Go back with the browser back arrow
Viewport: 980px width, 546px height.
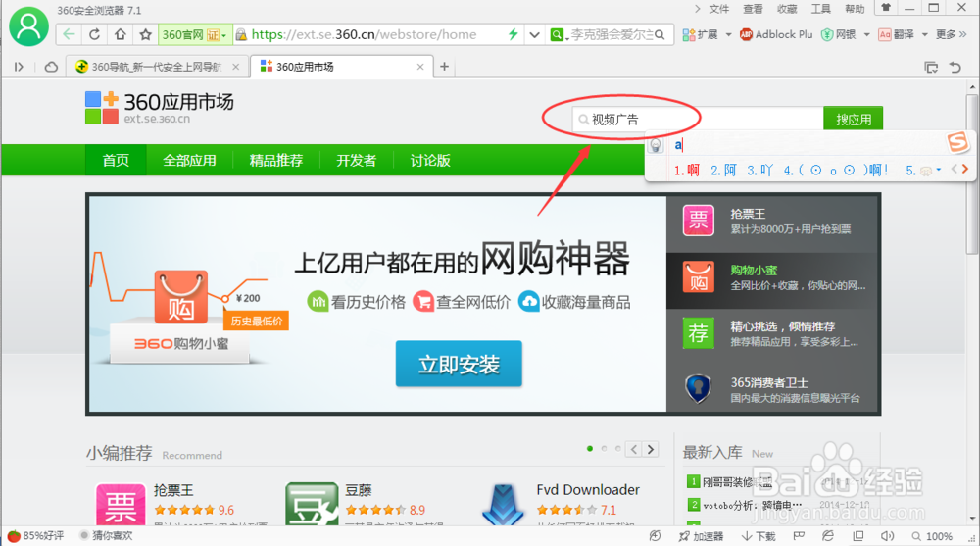[69, 34]
